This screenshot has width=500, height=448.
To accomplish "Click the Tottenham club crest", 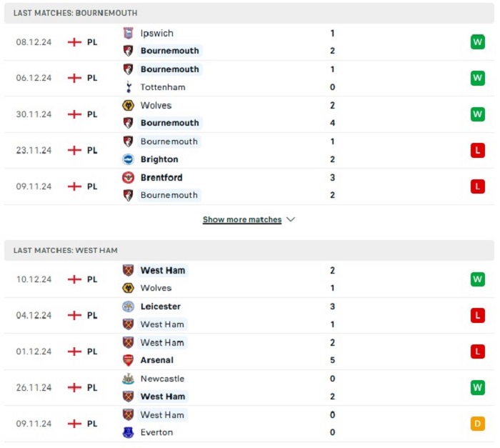I will [x=128, y=87].
